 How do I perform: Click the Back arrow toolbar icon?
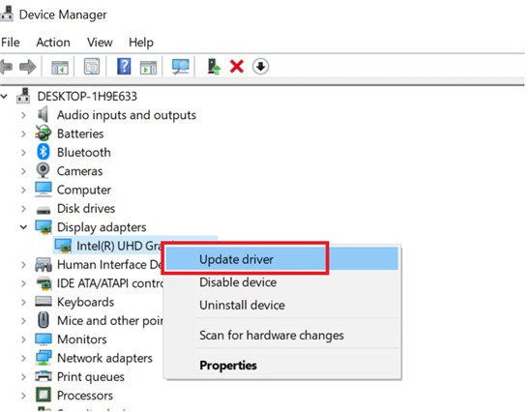pos(6,67)
